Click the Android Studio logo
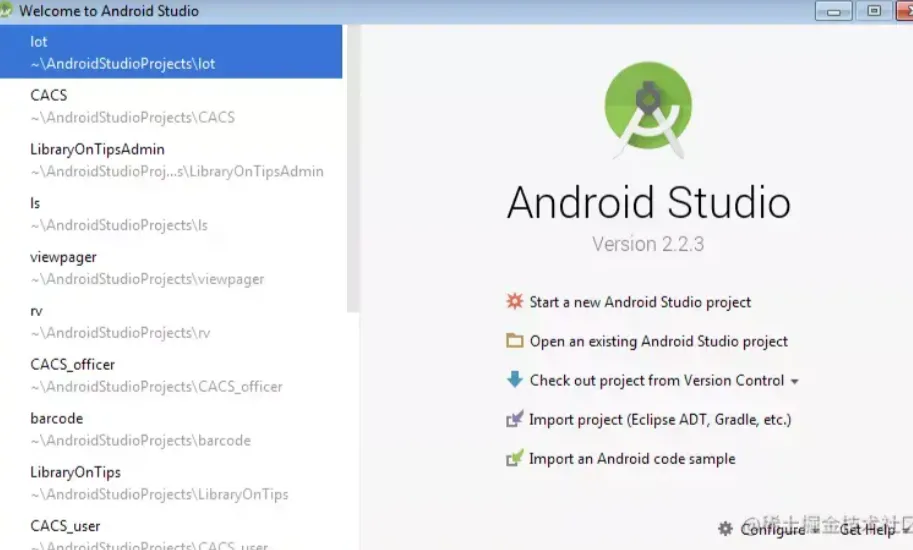The image size is (913, 550). click(648, 110)
